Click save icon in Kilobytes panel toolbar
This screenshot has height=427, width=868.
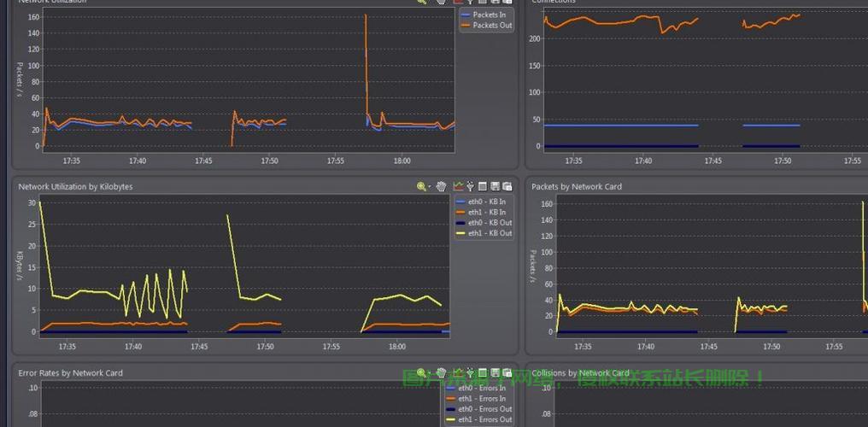pos(495,186)
